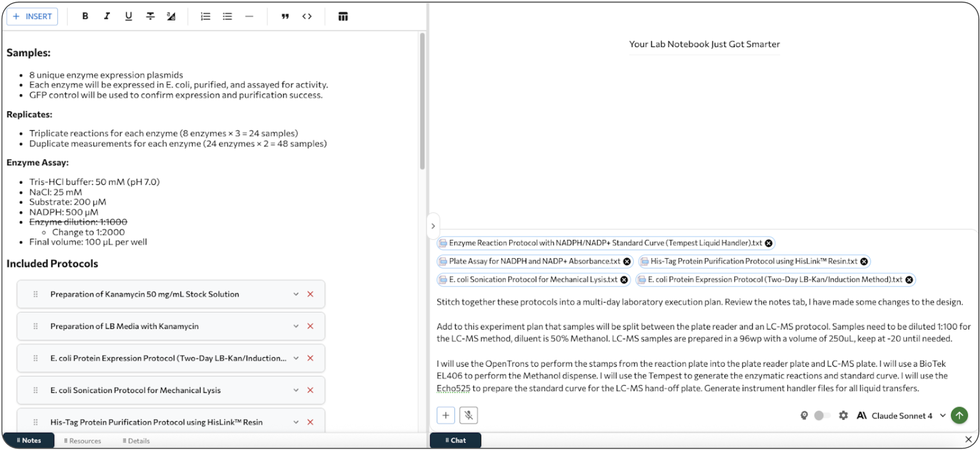Expand E. coli Protein Expression Protocol card
This screenshot has height=450, width=980.
point(295,358)
